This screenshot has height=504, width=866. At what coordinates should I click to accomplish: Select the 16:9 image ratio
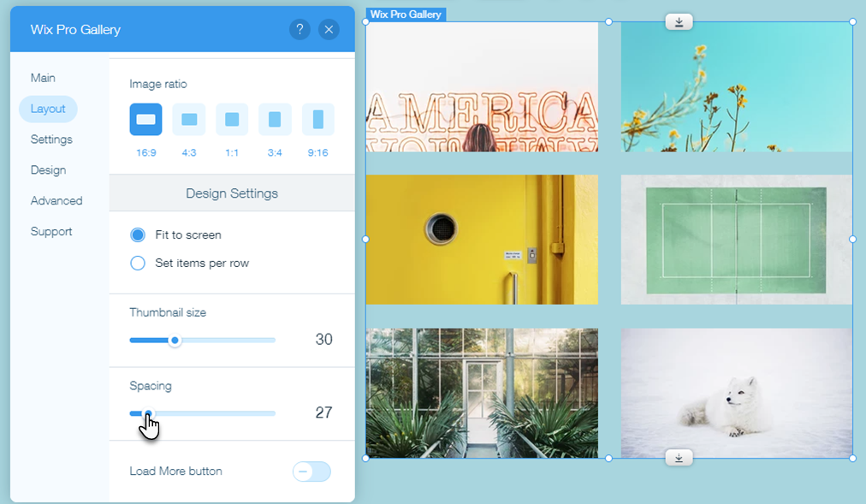[x=145, y=119]
